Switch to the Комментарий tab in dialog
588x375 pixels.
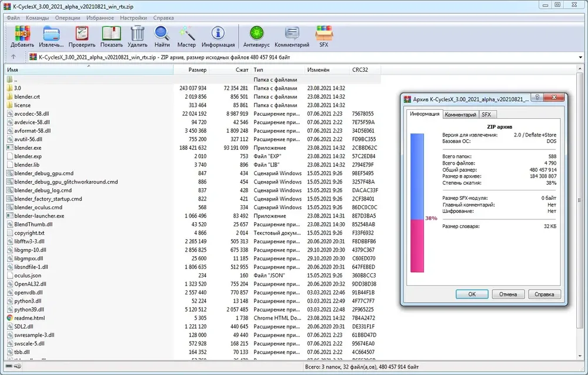(x=460, y=115)
